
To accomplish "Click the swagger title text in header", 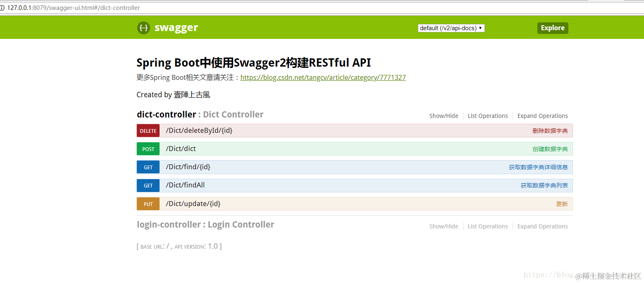I will [x=176, y=28].
